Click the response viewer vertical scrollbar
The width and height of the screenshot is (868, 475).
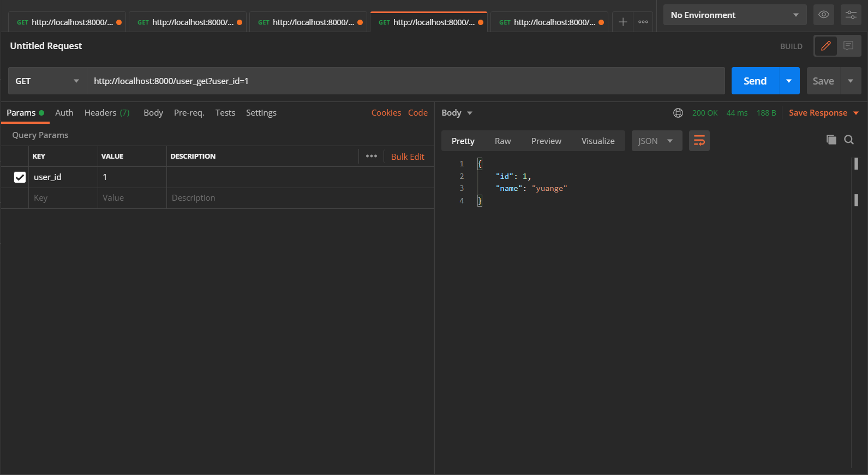(856, 312)
